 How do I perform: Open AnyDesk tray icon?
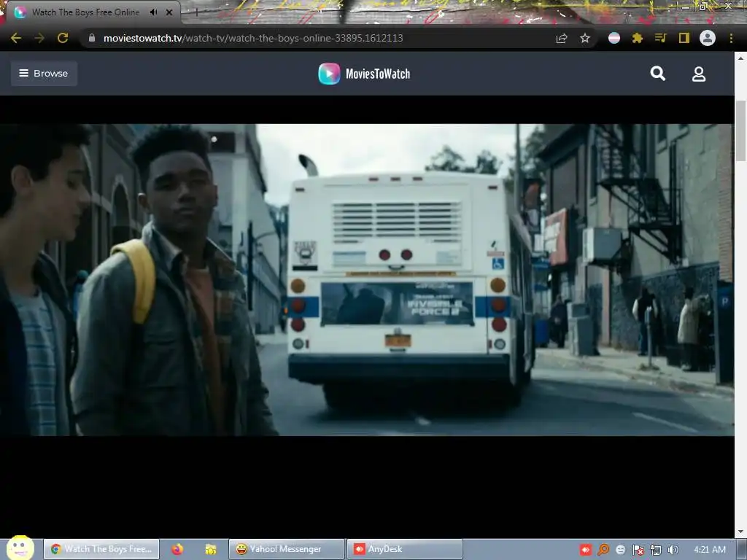point(586,550)
